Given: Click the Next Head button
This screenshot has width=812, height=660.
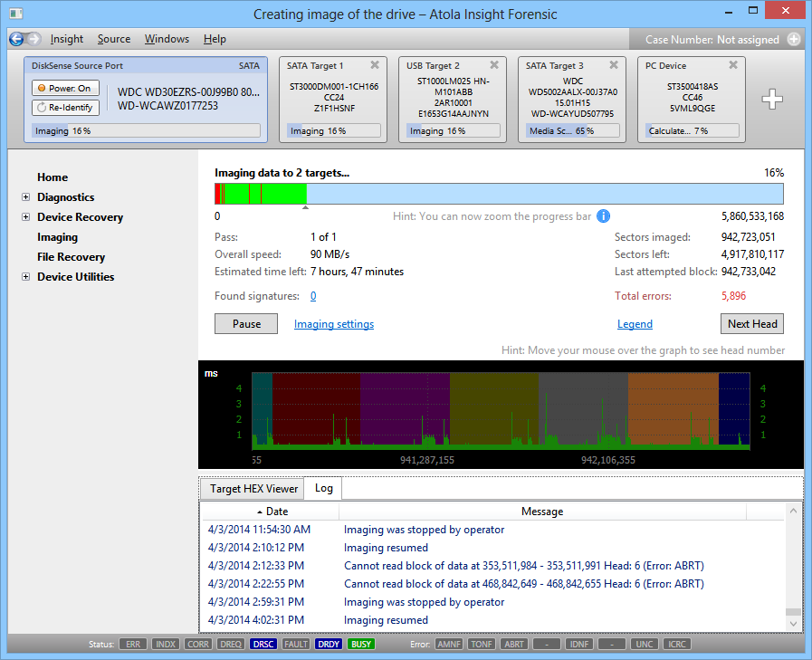Looking at the screenshot, I should 752,324.
